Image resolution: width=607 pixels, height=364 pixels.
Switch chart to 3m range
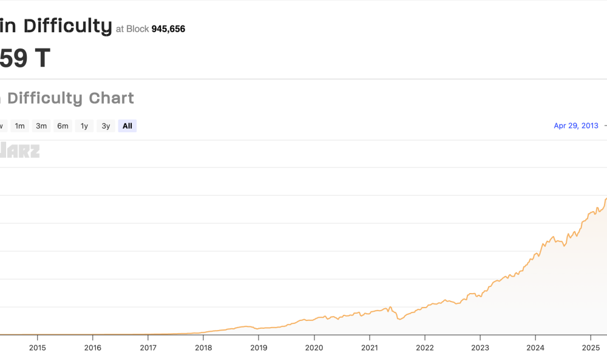[41, 126]
